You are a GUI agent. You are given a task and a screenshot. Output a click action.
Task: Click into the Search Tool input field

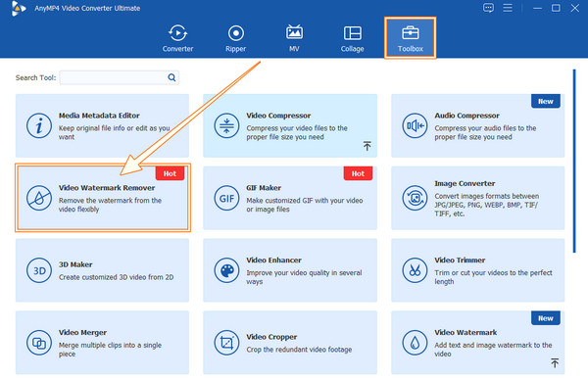(x=120, y=77)
